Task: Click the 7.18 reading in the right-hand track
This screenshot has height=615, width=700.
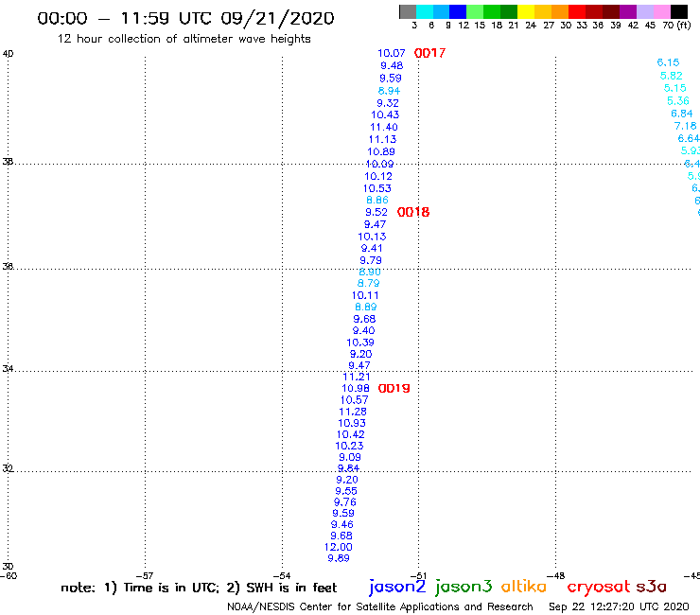Action: [x=685, y=127]
